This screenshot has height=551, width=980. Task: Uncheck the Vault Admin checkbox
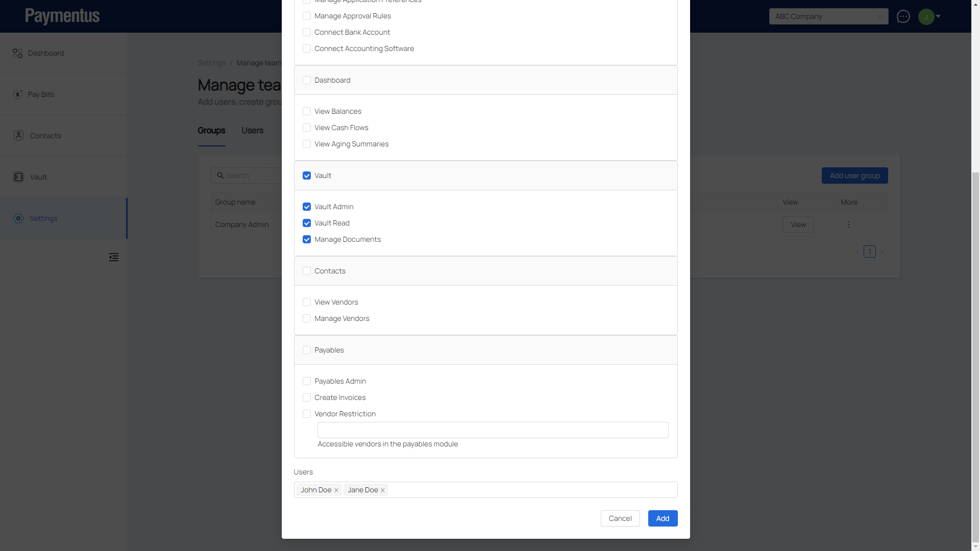pos(307,207)
